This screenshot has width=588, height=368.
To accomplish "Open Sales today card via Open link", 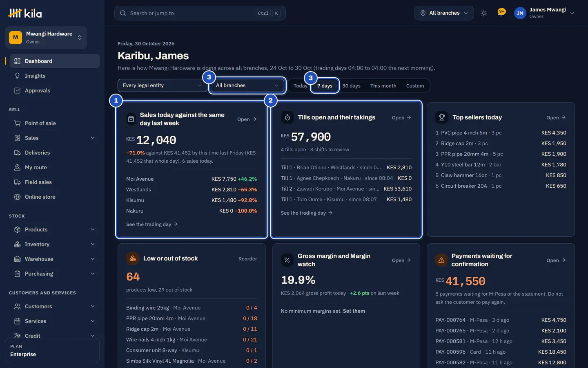I will coord(247,119).
